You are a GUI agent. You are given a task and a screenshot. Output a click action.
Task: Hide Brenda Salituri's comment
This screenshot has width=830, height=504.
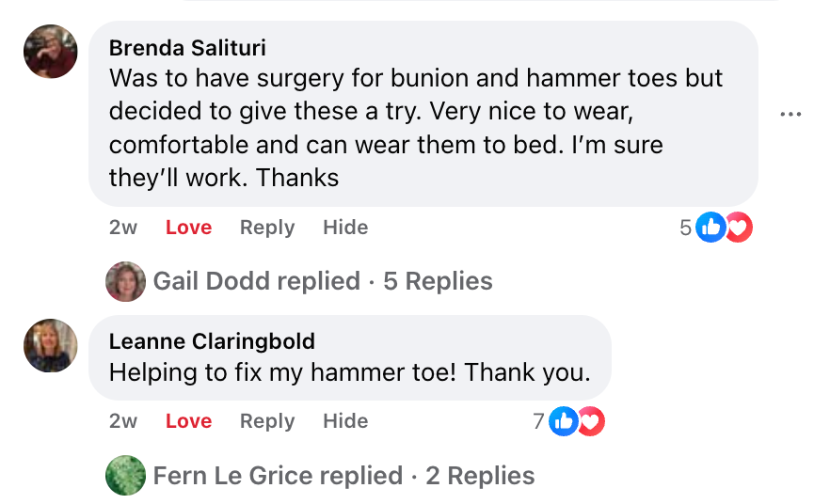pos(345,228)
